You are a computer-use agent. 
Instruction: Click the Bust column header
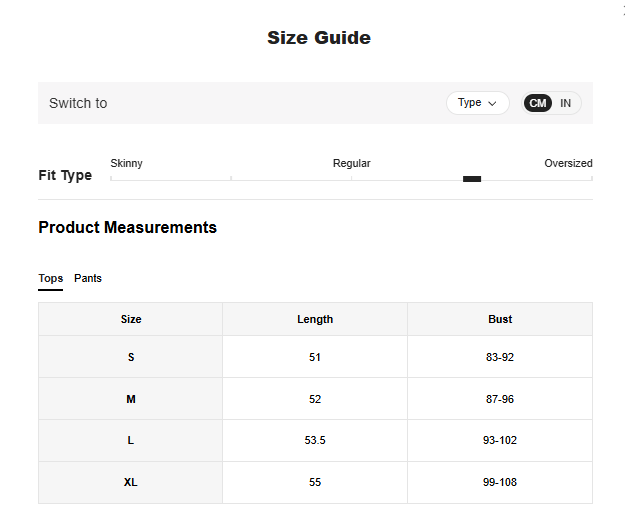point(500,319)
